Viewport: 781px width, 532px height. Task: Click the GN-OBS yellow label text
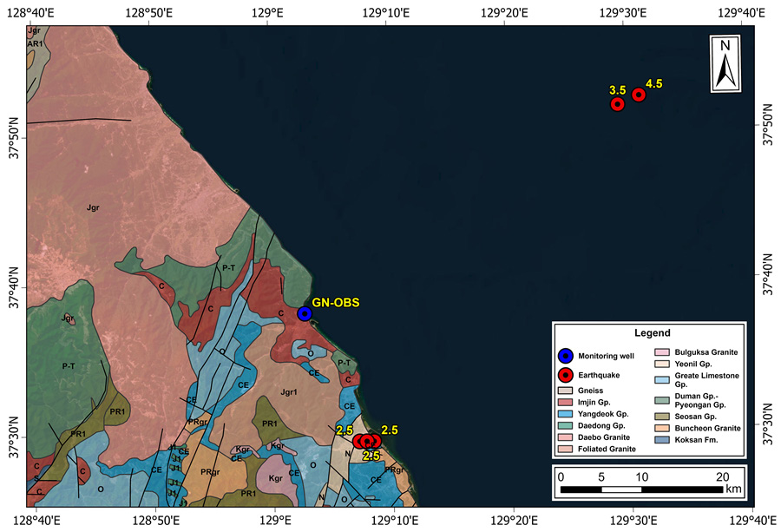coord(338,303)
